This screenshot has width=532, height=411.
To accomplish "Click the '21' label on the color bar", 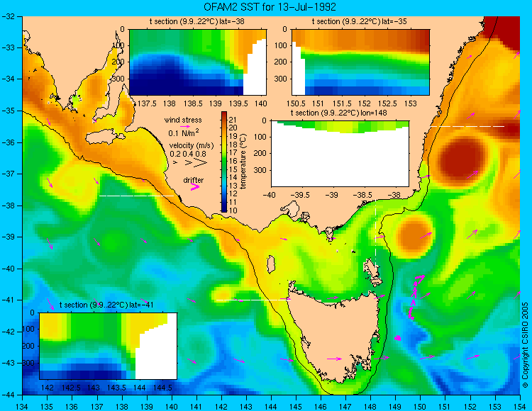I will tap(233, 120).
